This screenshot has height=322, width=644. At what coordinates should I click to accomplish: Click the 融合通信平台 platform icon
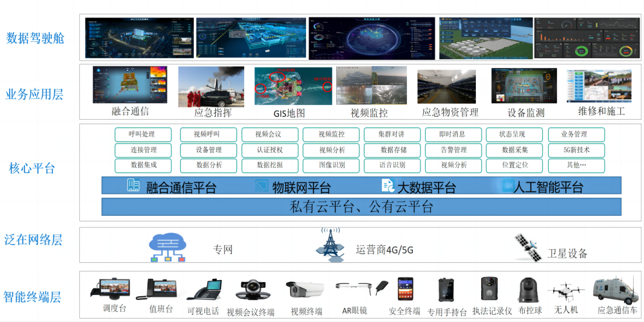coord(134,186)
